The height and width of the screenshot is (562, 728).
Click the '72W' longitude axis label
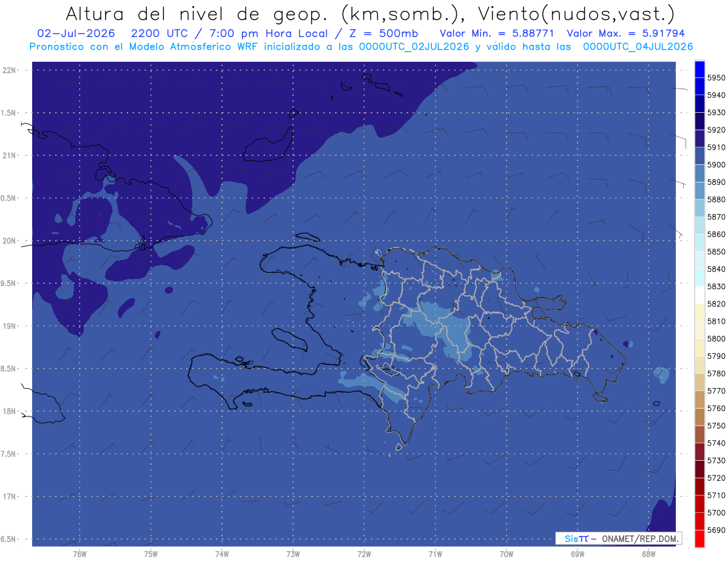[x=364, y=554]
